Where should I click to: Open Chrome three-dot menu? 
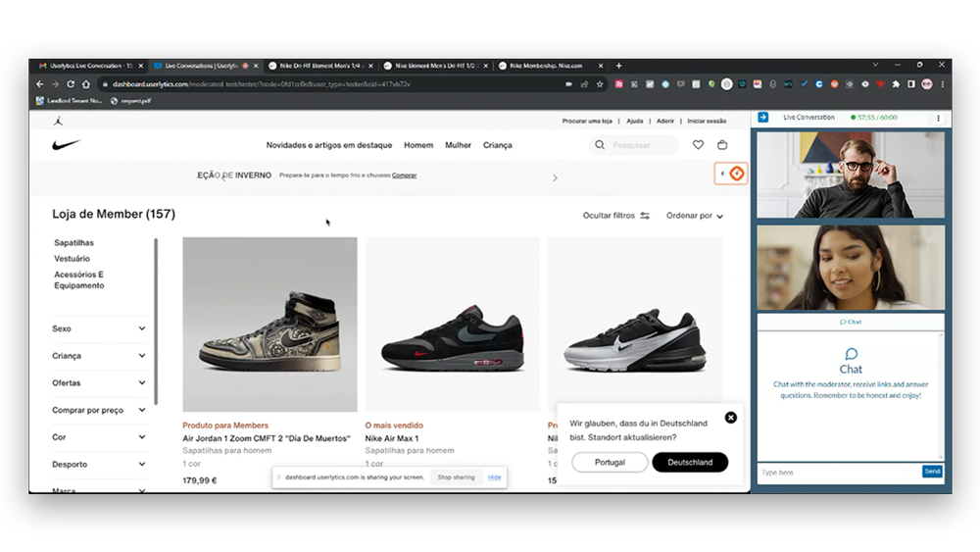[x=943, y=83]
